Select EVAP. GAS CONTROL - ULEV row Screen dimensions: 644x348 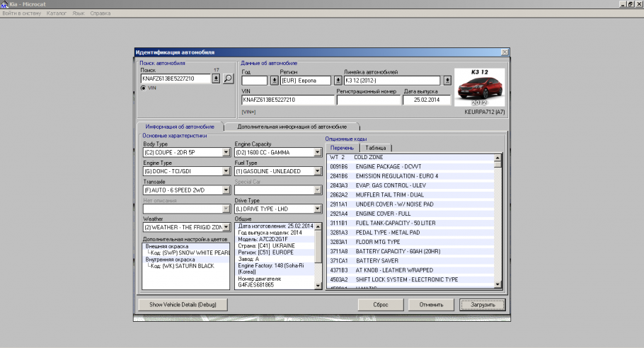[x=410, y=185]
